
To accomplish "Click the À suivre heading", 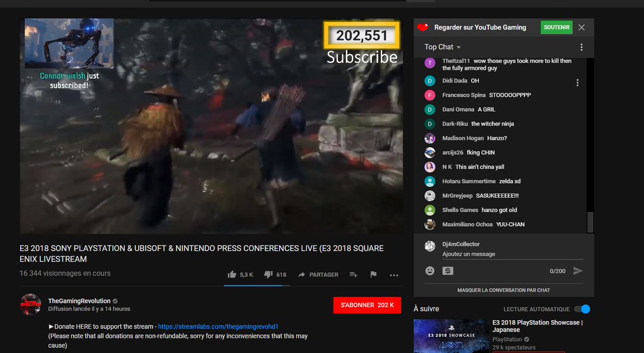I will point(426,309).
